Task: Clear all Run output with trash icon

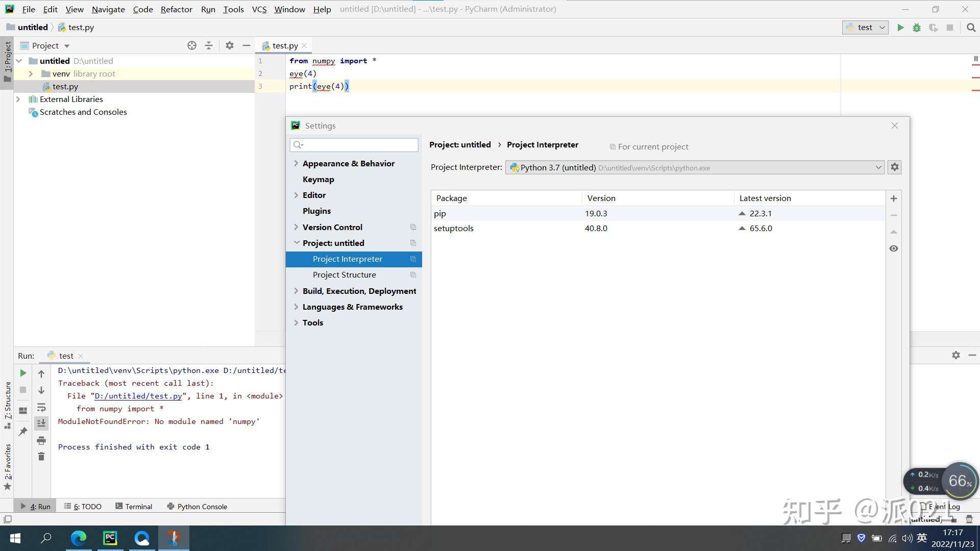Action: pyautogui.click(x=41, y=456)
